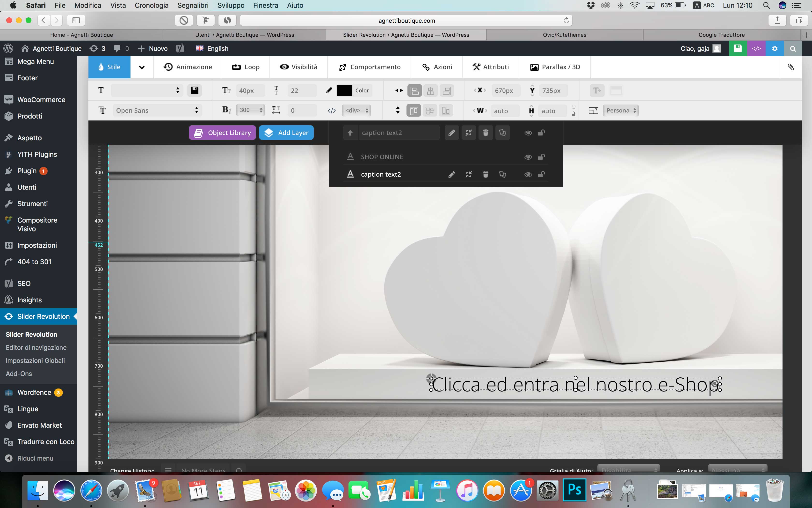Open the Comportamento tab
The width and height of the screenshot is (812, 508).
point(370,67)
